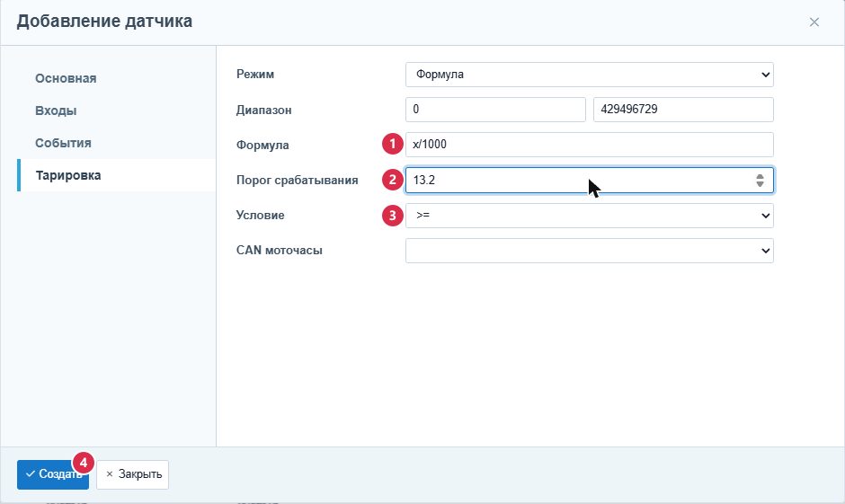845x504 pixels.
Task: Click the Режим label
Action: [255, 75]
